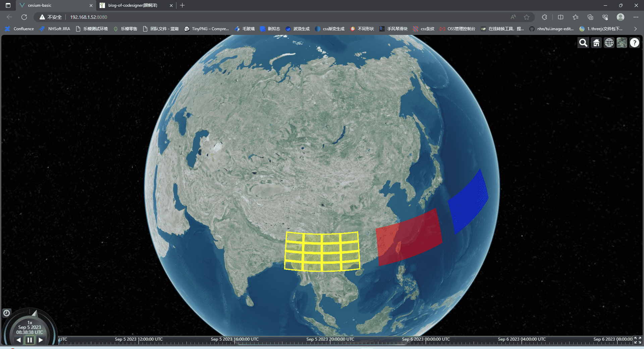
Task: Select the yellow grid rectangle entity
Action: pos(322,251)
